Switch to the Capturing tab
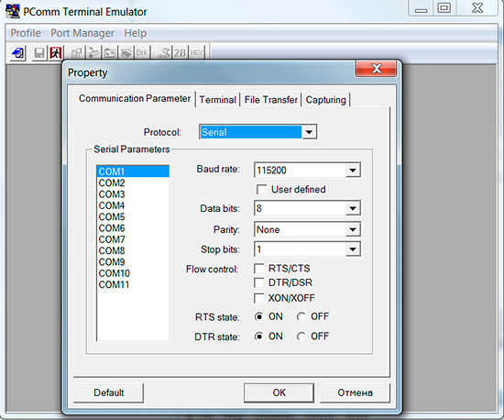 (x=325, y=100)
